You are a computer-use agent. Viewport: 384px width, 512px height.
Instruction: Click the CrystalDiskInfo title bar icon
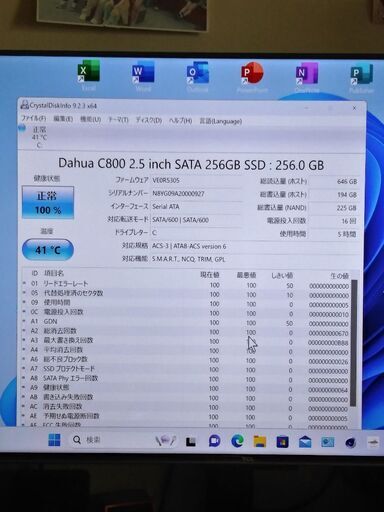pos(24,105)
